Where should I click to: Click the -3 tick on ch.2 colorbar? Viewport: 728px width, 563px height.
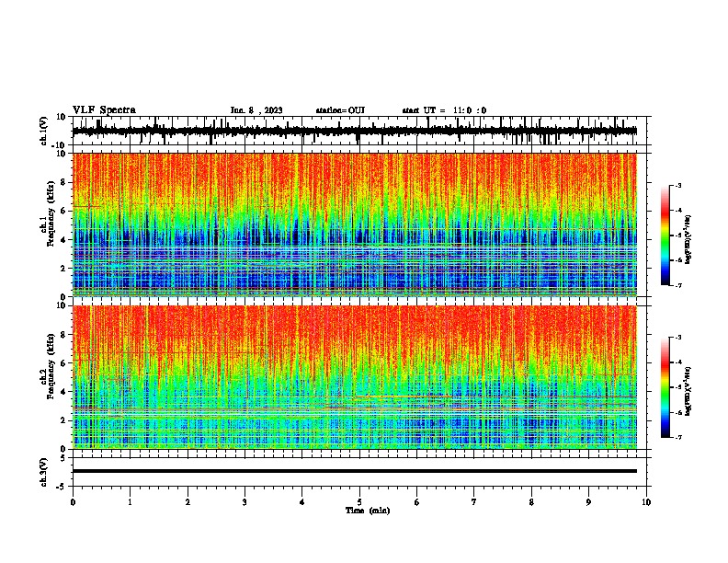[677, 338]
